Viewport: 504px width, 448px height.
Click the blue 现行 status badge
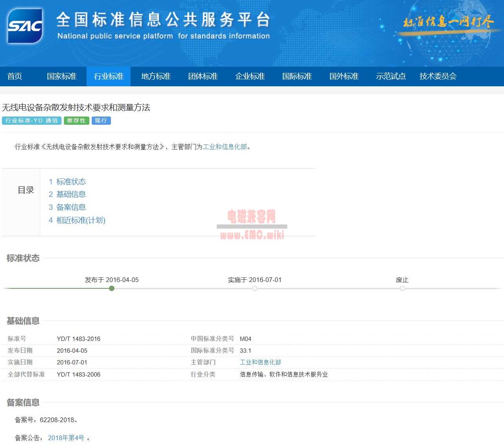click(101, 120)
